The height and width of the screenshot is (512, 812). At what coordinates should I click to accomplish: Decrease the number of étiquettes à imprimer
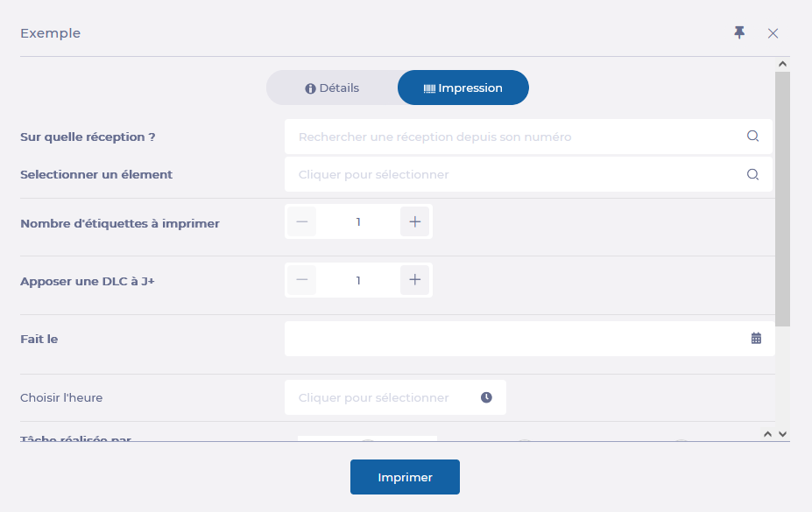pos(302,222)
